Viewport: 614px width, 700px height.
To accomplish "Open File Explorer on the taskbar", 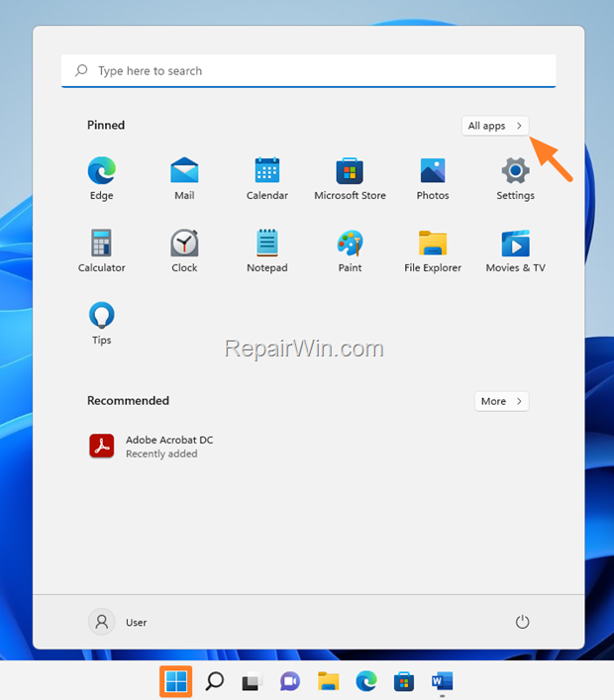I will pyautogui.click(x=328, y=681).
